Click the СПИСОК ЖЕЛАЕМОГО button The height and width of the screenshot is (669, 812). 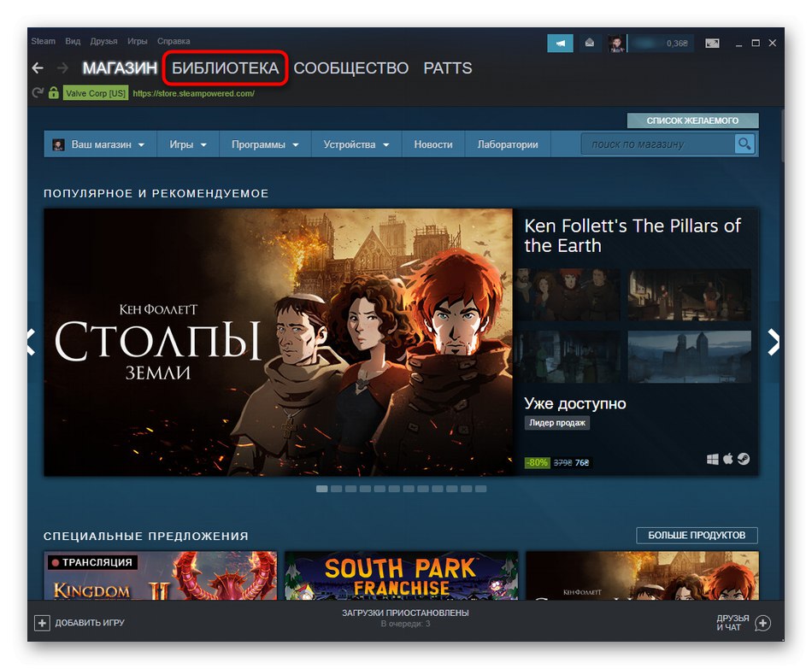[692, 120]
